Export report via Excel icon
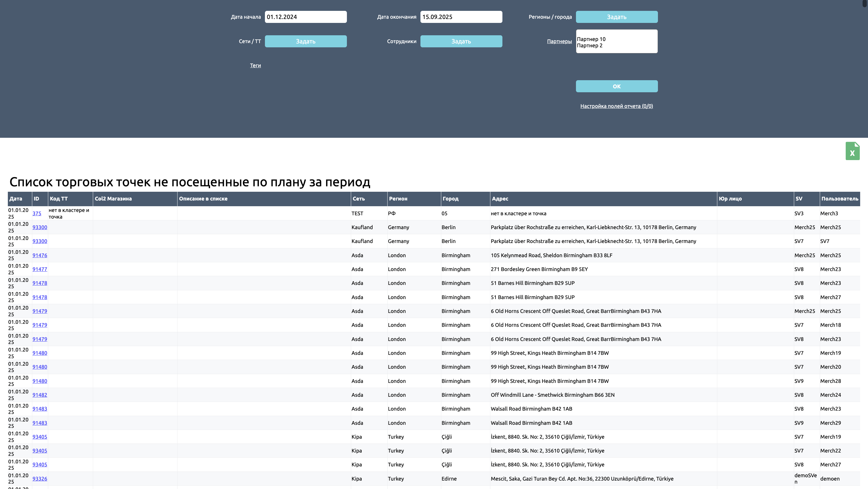The image size is (868, 489). 852,151
